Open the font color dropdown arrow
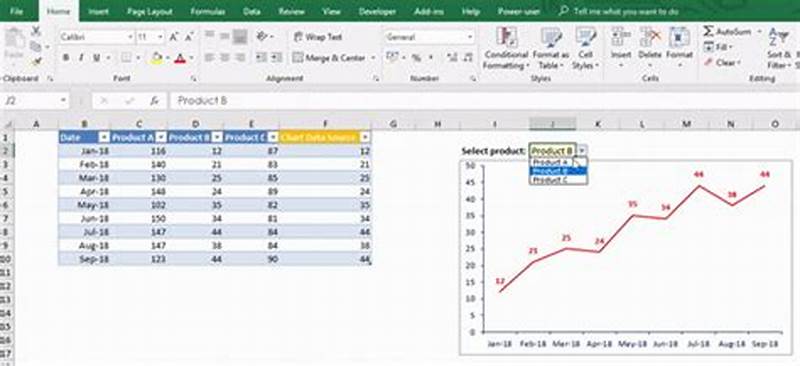Viewport: 800px width, 366px height. click(191, 58)
